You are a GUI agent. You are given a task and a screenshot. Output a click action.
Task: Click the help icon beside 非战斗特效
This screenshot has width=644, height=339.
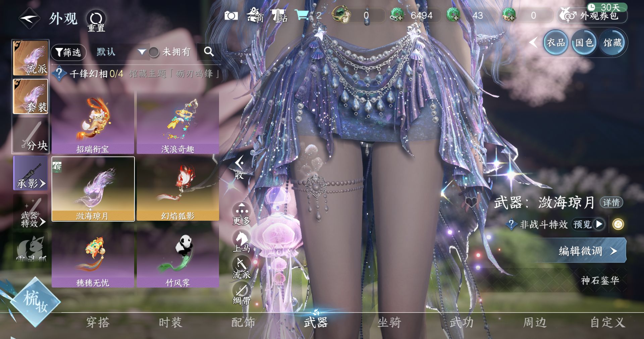tap(511, 224)
